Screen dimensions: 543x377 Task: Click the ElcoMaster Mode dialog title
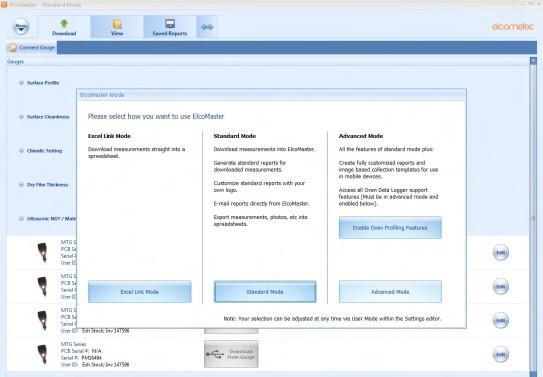tap(102, 95)
